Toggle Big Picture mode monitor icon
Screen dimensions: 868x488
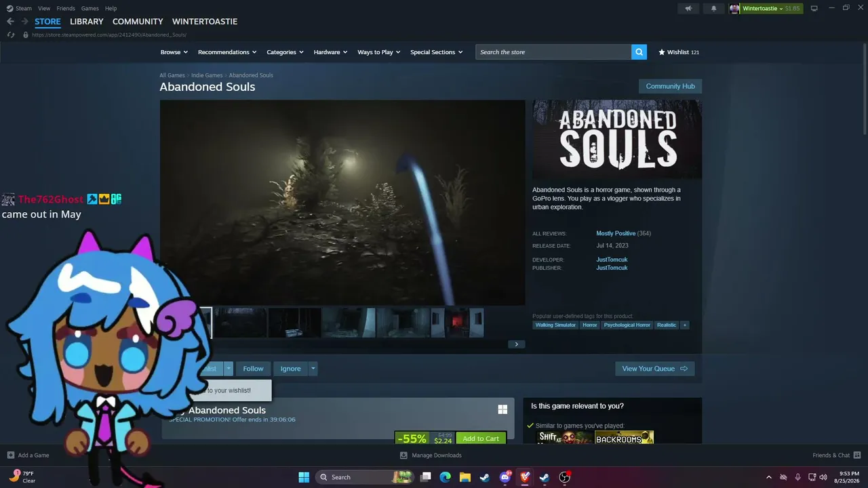tap(814, 8)
